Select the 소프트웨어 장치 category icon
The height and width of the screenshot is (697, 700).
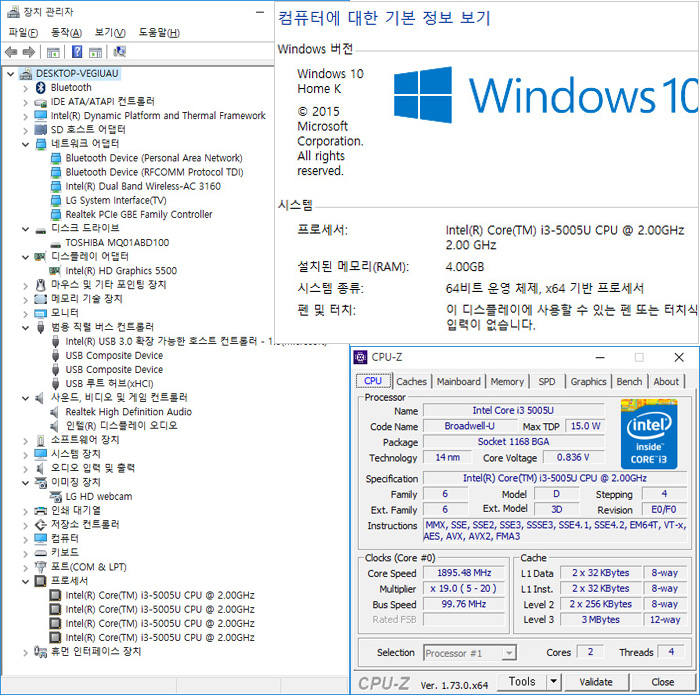point(41,440)
